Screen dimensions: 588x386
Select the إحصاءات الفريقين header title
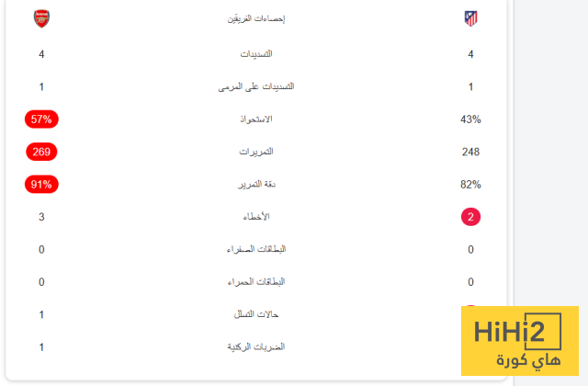click(x=256, y=19)
